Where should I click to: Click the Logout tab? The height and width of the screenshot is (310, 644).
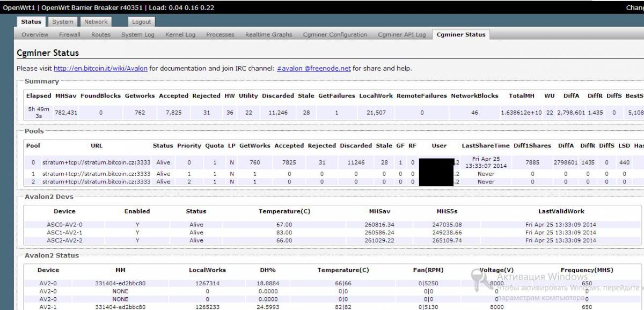[x=142, y=21]
